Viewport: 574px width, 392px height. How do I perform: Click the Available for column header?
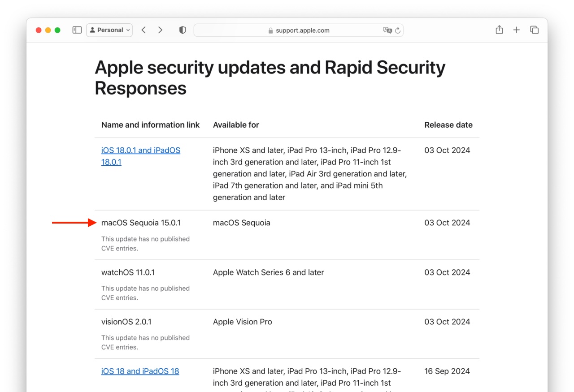click(236, 125)
